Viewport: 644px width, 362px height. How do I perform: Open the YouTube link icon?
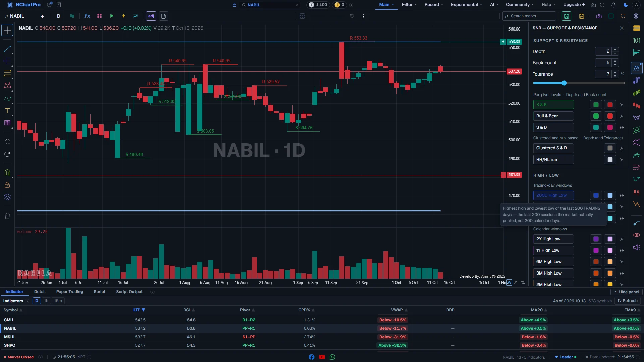click(322, 357)
